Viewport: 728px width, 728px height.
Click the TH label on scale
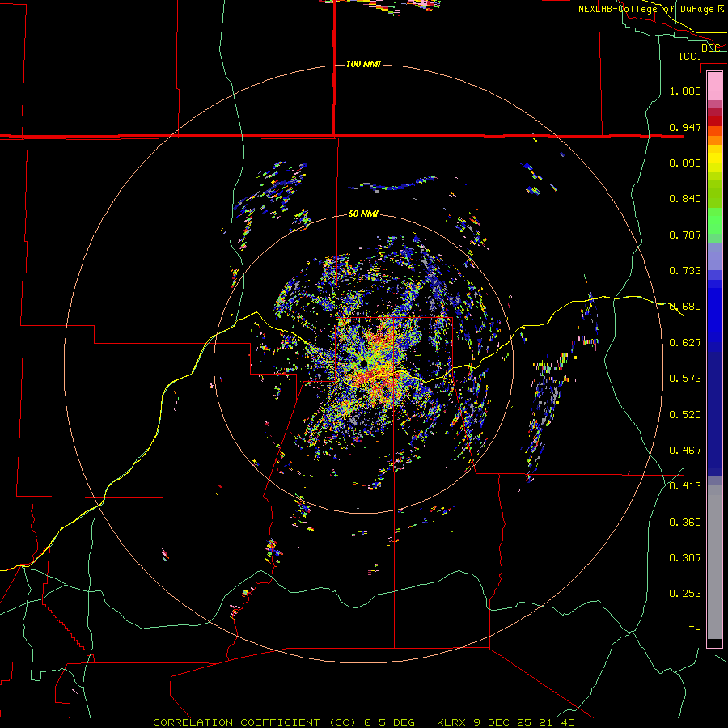695,630
